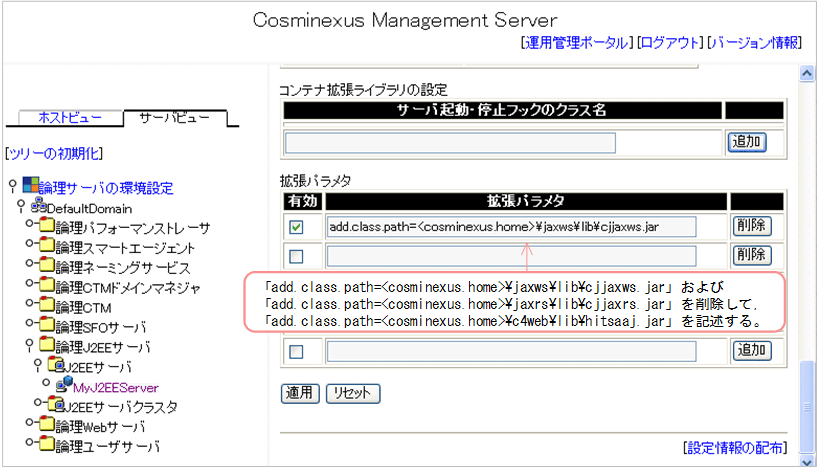Viewport: 819px width, 469px height.
Task: Expand the 論理パフォーマンストレーサ node
Action: pos(32,224)
